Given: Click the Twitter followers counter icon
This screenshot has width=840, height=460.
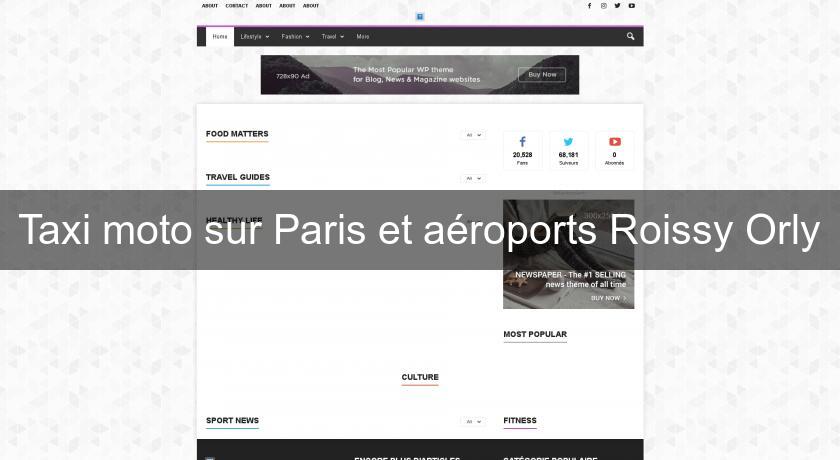Looking at the screenshot, I should (x=568, y=142).
